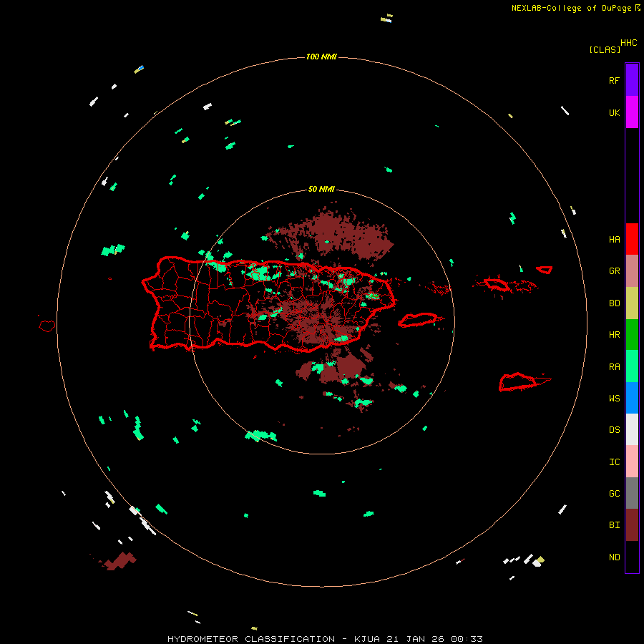Click the Hydrometeor Classification KJUA caption
This screenshot has width=644, height=644.
coord(325,639)
